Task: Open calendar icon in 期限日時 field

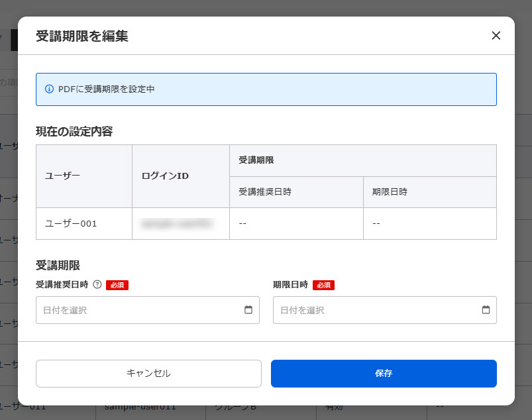Action: 486,309
